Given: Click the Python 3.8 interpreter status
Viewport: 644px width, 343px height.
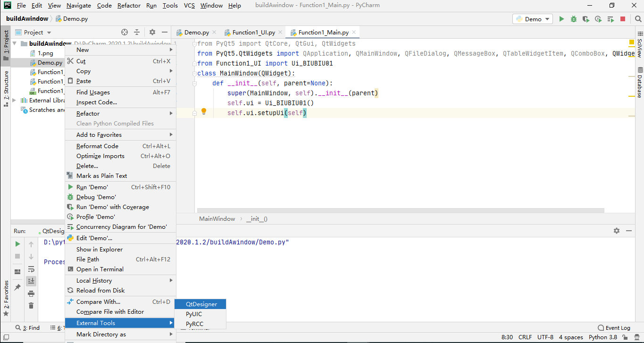Looking at the screenshot, I should click(603, 337).
